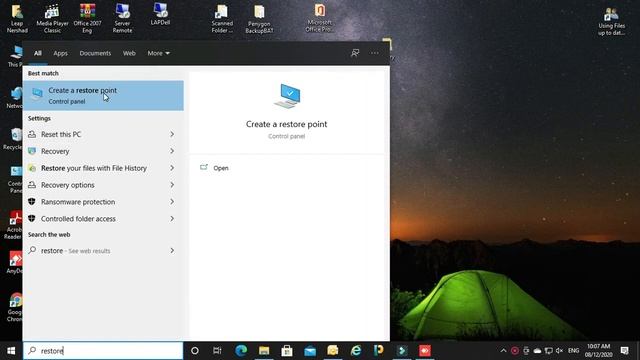Click the Windows Start button

11,351
